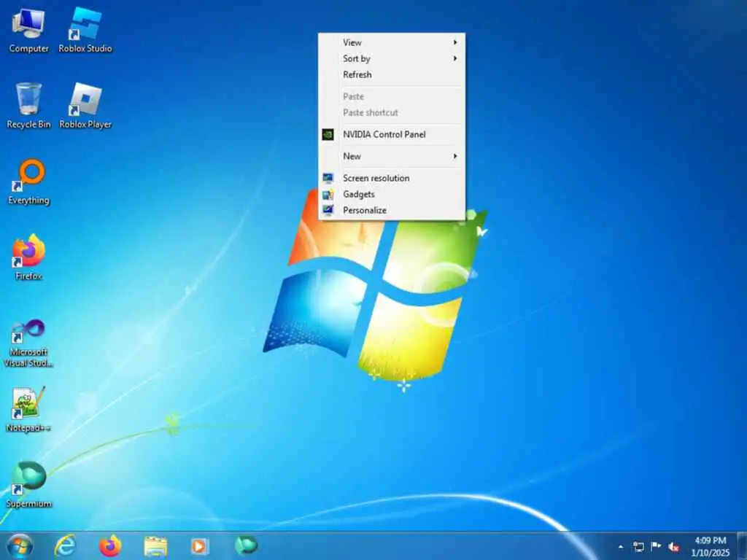Select the Roblox Player desktop shortcut
This screenshot has width=747, height=560.
(85, 106)
